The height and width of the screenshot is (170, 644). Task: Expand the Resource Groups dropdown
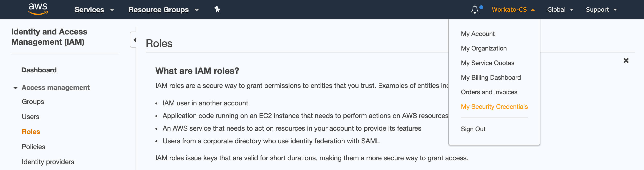coord(163,10)
